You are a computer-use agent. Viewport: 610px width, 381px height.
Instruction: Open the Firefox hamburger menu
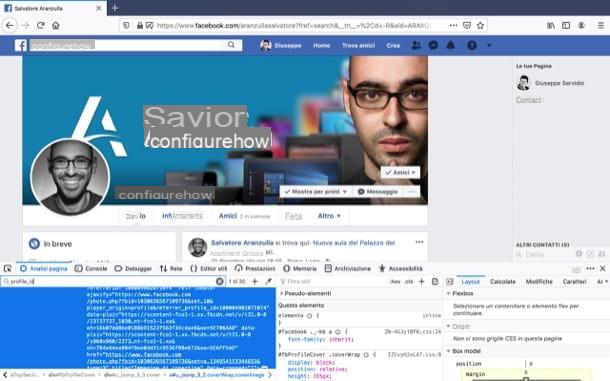pos(601,25)
